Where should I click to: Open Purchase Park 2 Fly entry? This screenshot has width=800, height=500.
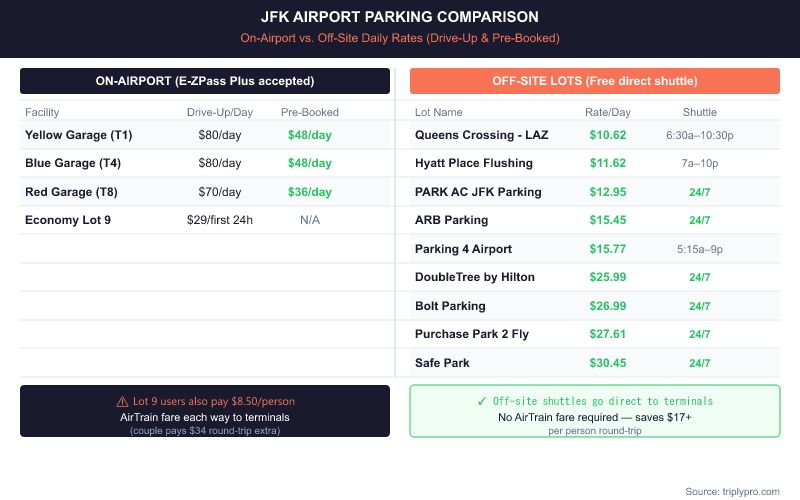pos(472,334)
